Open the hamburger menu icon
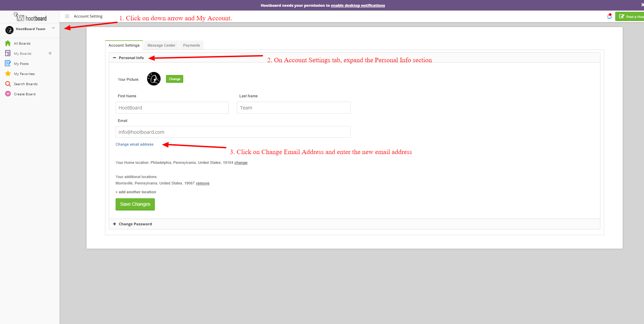Image resolution: width=644 pixels, height=324 pixels. pos(67,16)
